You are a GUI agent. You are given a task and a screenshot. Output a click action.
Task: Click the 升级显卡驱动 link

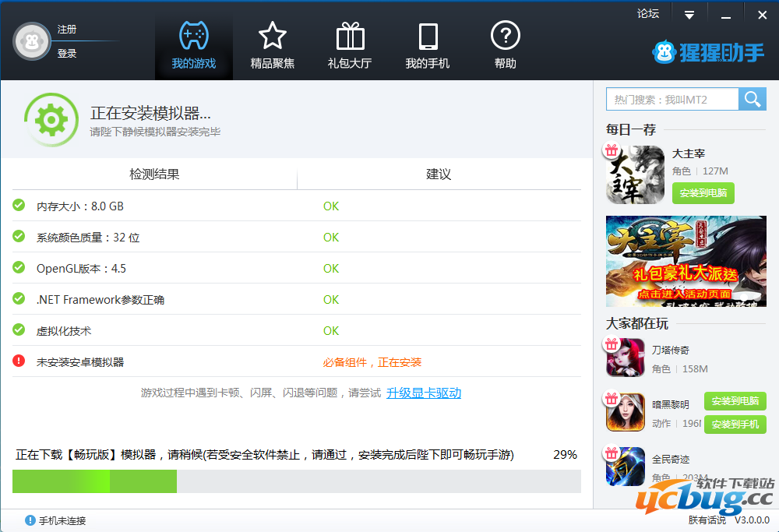point(424,393)
